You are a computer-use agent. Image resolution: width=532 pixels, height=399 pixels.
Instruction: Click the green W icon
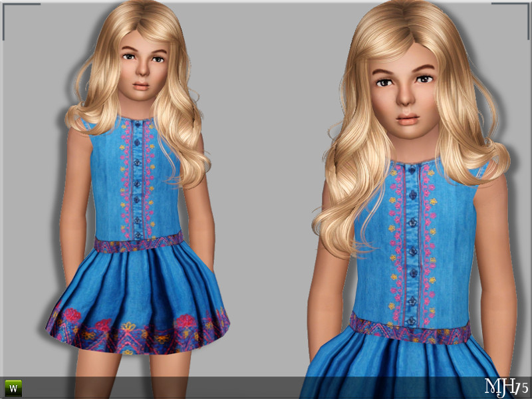click(13, 388)
